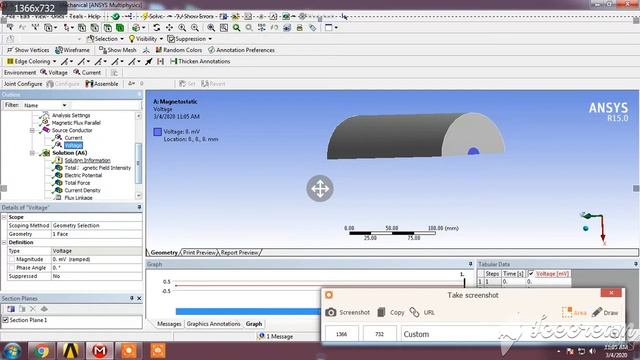Switch to the Graphics Annotations tab
This screenshot has height=360, width=640.
[213, 324]
